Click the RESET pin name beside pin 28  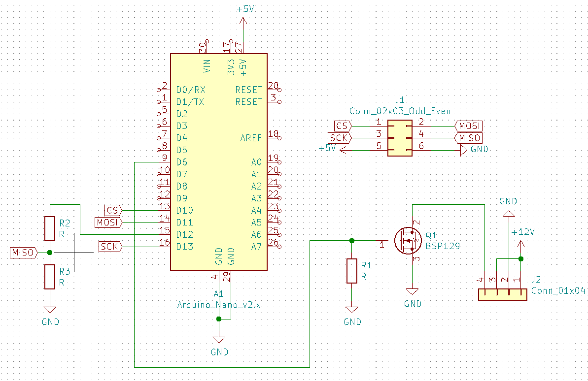point(248,90)
